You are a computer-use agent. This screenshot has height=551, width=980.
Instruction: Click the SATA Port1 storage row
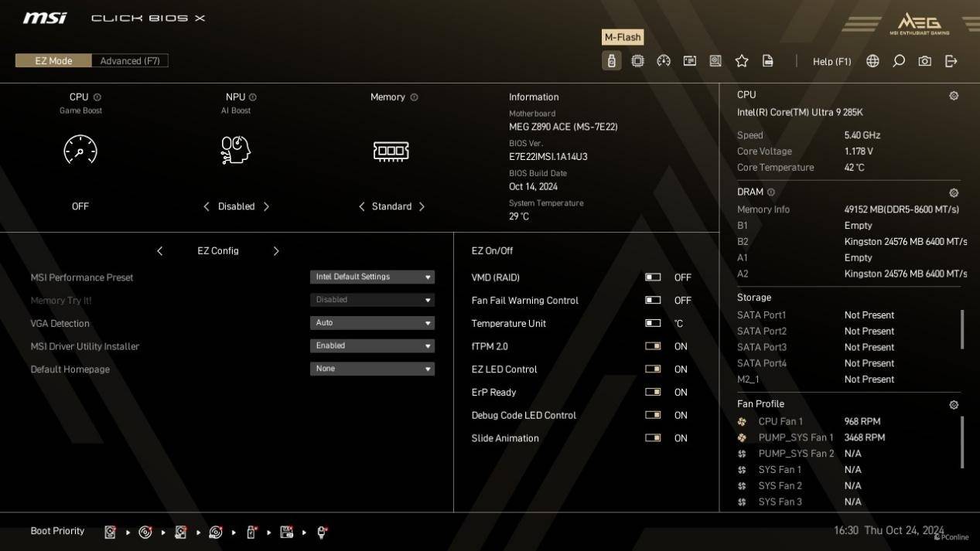(849, 315)
